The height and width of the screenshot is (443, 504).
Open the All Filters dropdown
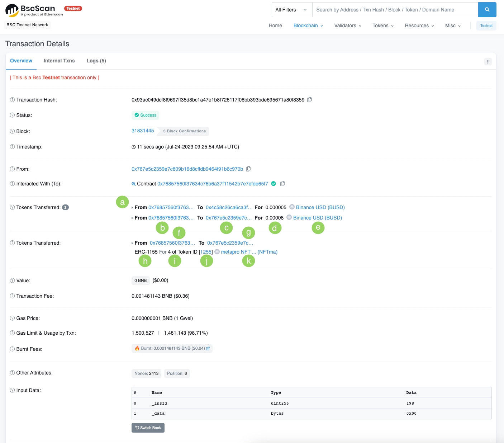pyautogui.click(x=291, y=10)
